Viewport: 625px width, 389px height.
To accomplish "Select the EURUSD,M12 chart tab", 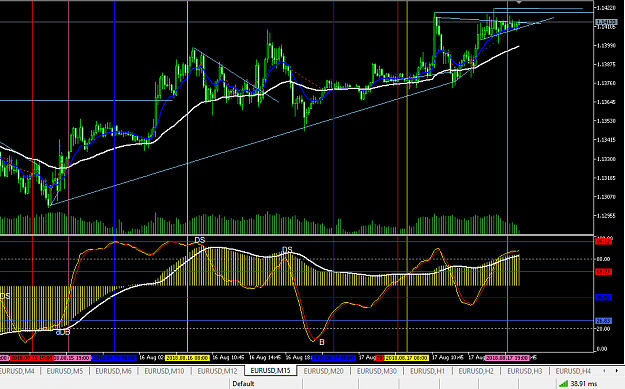I will coord(217,371).
